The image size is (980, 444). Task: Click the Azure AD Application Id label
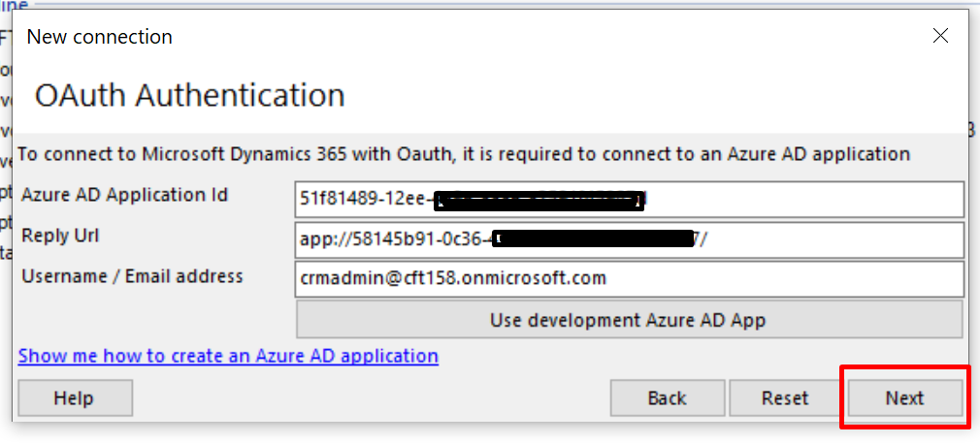[125, 196]
